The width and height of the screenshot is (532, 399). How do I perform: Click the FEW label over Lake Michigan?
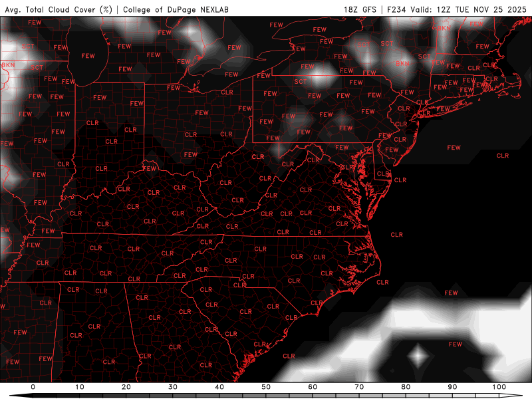point(88,56)
